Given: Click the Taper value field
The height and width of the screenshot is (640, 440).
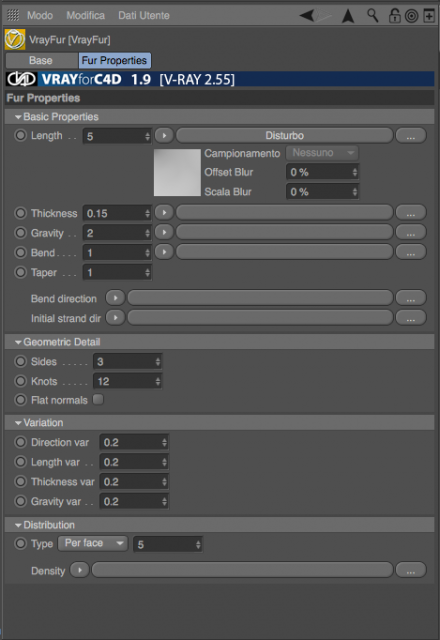Looking at the screenshot, I should (x=117, y=272).
